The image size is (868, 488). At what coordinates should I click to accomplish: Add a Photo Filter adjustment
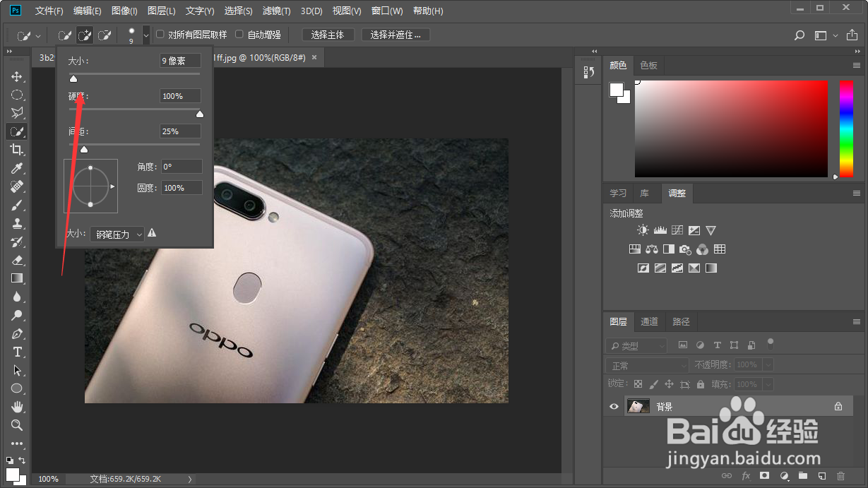(x=685, y=249)
